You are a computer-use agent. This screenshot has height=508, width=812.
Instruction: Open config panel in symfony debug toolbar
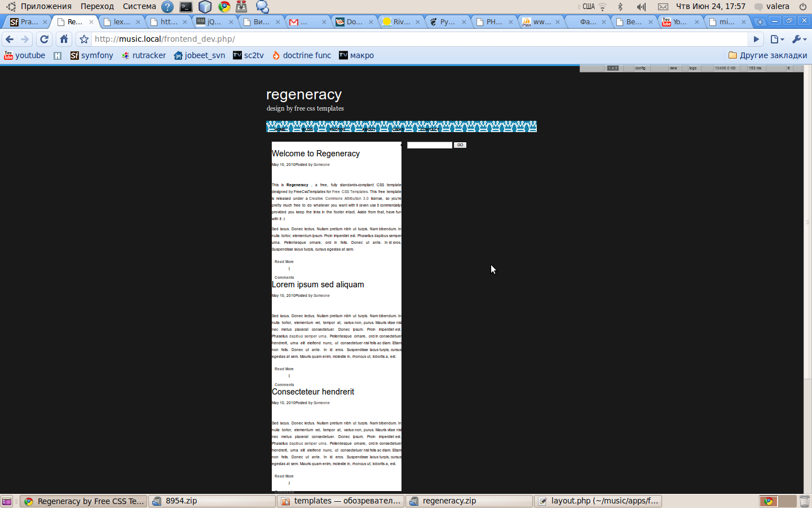point(640,68)
